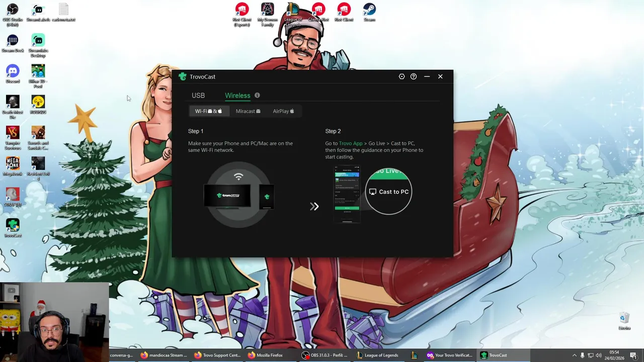Choose the Miracast connection option

(x=248, y=111)
